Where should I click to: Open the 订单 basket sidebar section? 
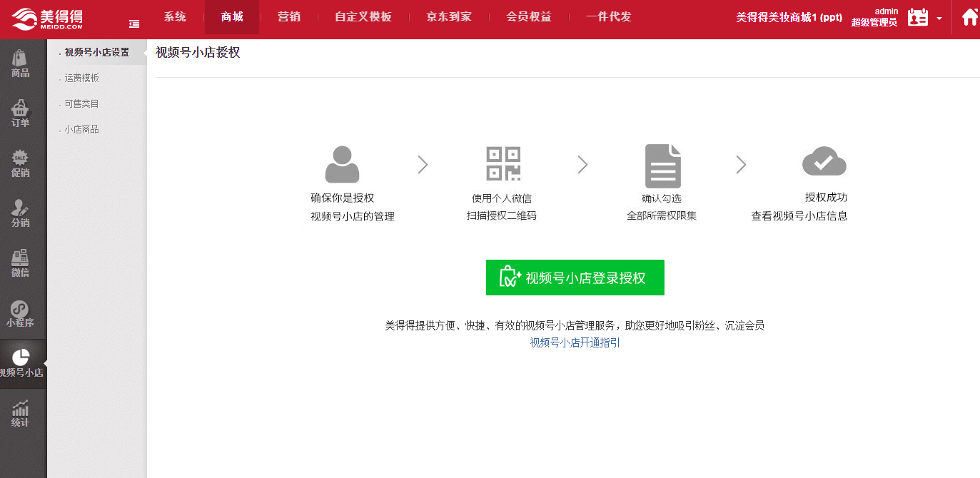[x=21, y=114]
